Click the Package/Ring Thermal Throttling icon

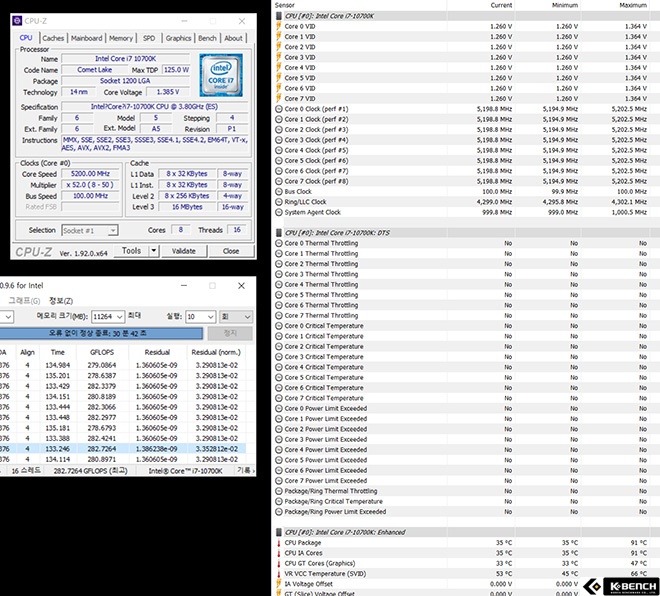[279, 491]
